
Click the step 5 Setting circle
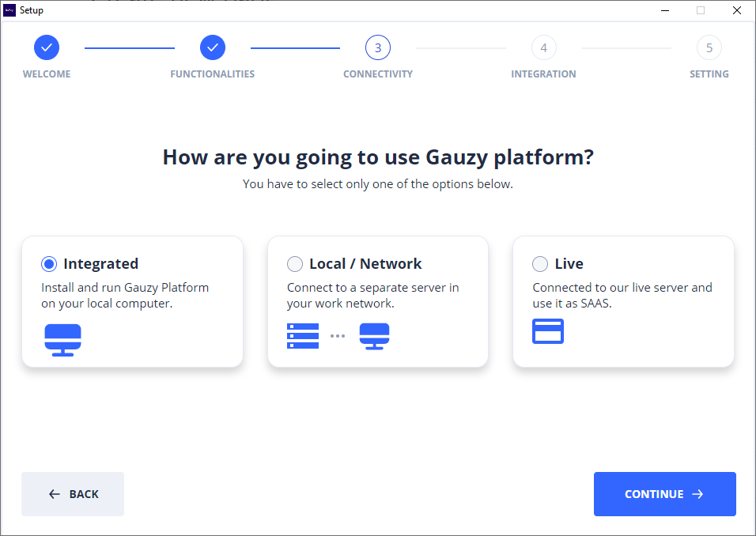pos(709,47)
